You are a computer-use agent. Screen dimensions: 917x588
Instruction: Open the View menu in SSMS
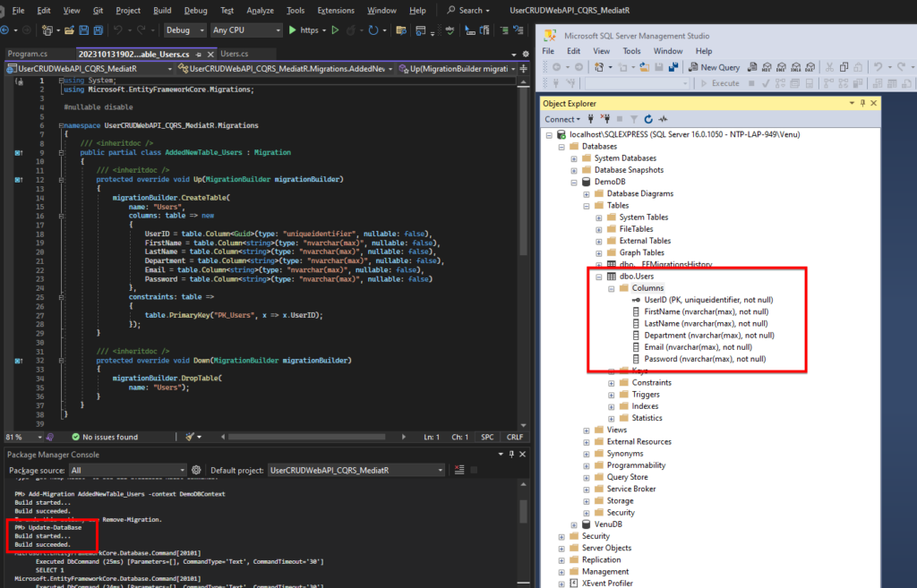click(601, 51)
